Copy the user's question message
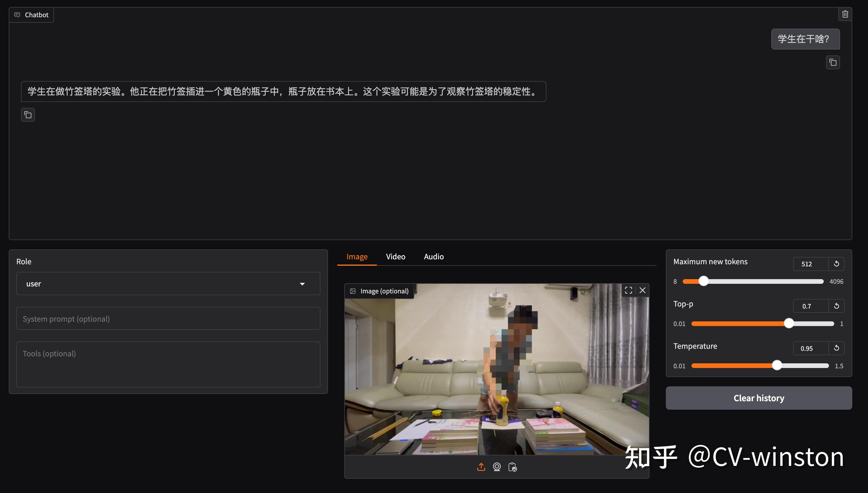Image resolution: width=868 pixels, height=493 pixels. point(833,62)
